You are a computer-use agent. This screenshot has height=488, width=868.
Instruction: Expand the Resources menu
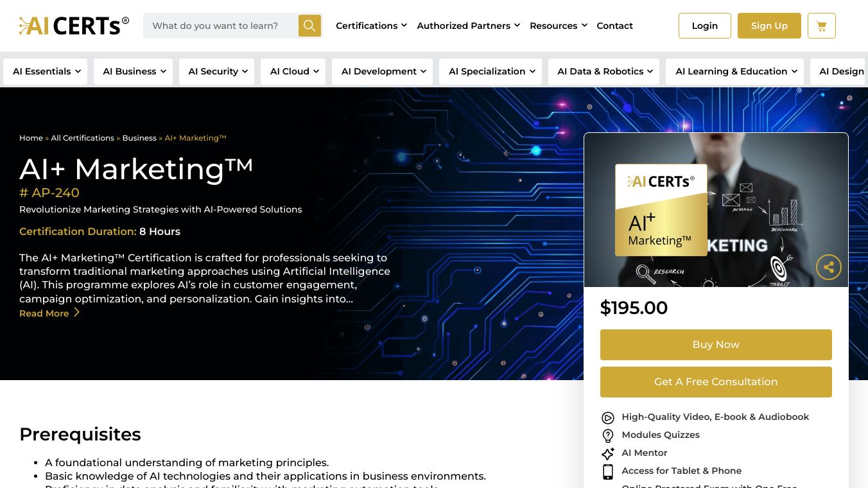click(x=559, y=26)
